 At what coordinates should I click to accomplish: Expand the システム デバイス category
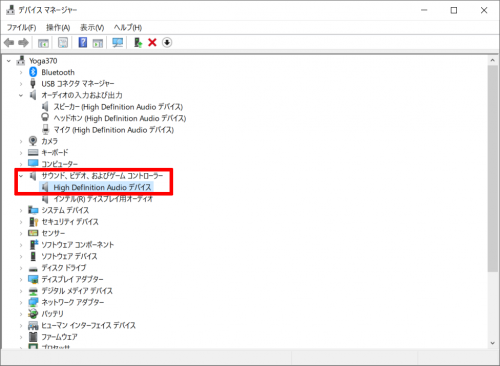(21, 210)
